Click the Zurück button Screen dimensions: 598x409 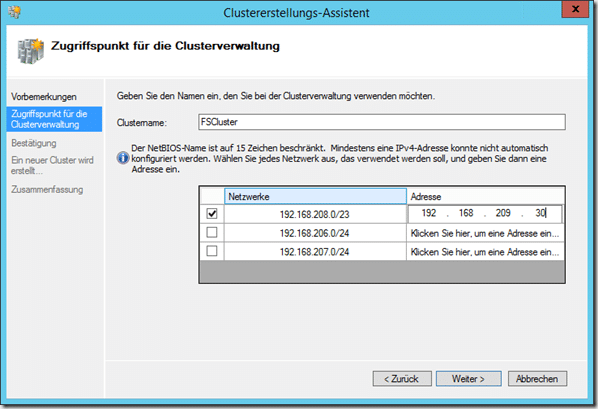[x=402, y=379]
